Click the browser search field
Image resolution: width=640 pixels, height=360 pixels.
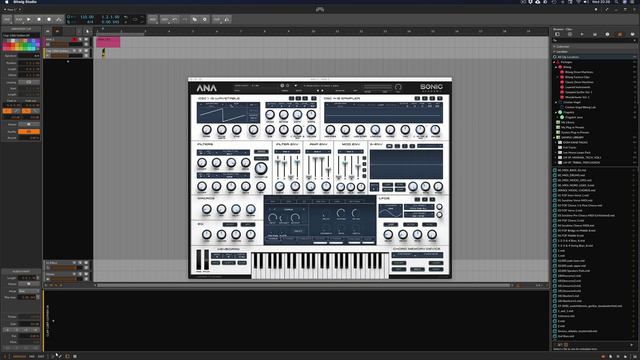click(594, 40)
